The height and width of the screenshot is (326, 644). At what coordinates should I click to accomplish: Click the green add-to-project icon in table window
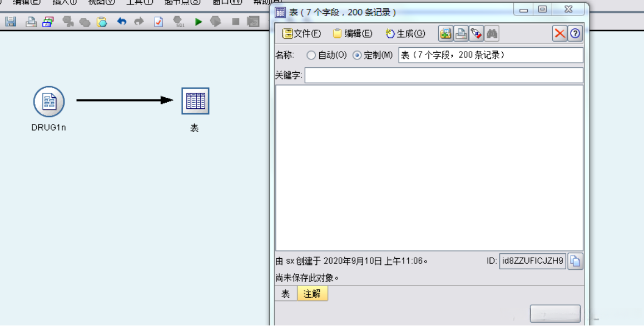(x=445, y=33)
